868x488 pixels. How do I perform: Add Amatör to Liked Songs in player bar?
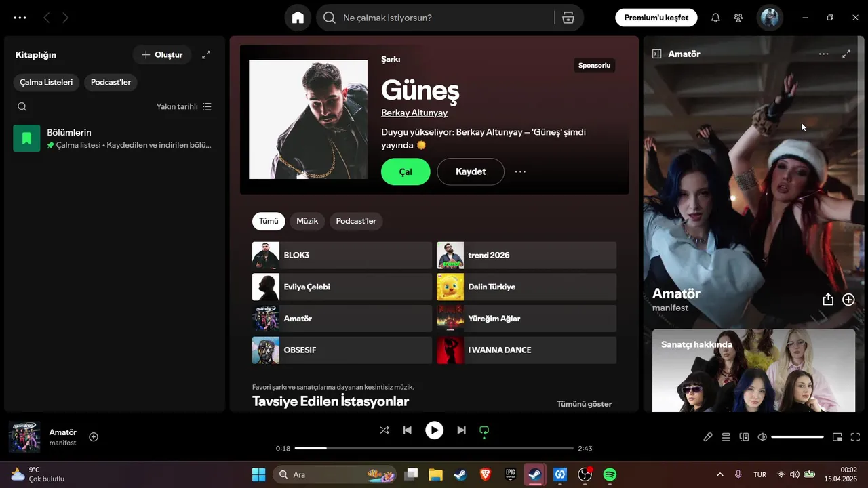coord(94,437)
